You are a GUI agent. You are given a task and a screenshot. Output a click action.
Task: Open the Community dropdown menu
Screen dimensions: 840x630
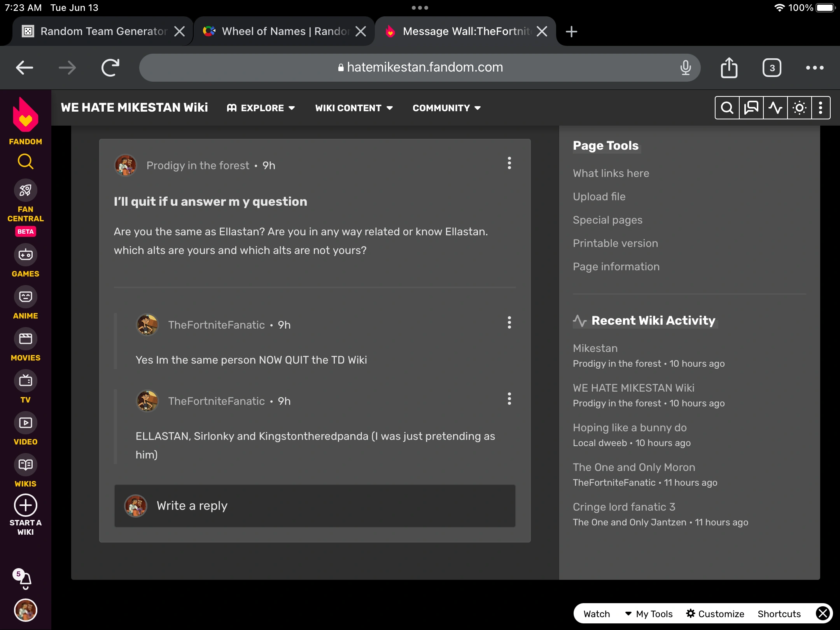(x=446, y=108)
